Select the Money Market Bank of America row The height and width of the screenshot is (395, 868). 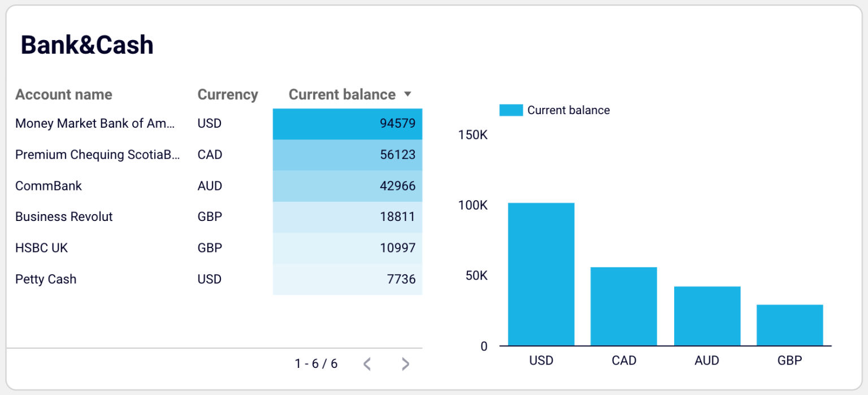95,123
